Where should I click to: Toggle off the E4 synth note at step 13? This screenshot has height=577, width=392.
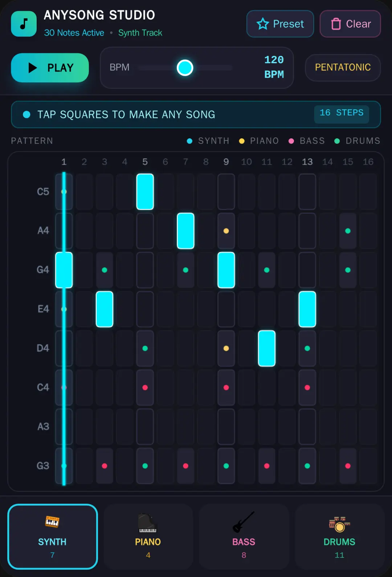click(307, 309)
